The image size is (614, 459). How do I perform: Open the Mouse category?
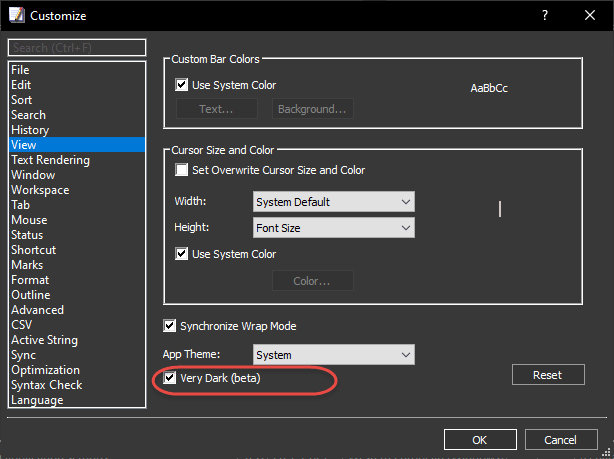pos(77,220)
